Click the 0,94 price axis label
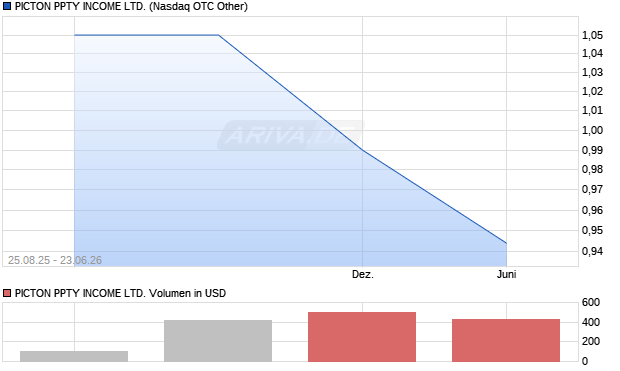Viewport: 620px width, 371px height. (592, 251)
